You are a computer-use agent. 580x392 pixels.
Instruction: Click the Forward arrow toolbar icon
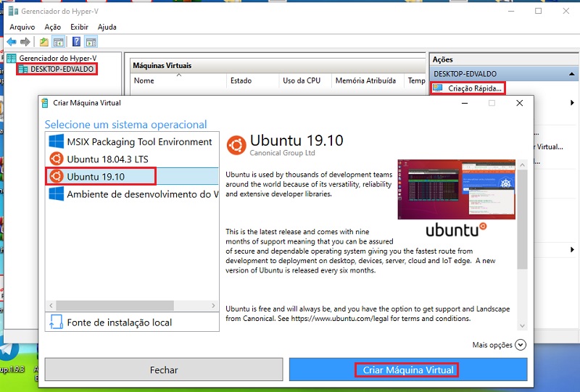click(25, 42)
